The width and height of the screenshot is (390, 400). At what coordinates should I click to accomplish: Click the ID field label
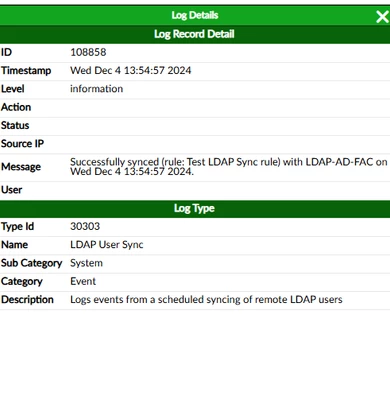coord(6,52)
